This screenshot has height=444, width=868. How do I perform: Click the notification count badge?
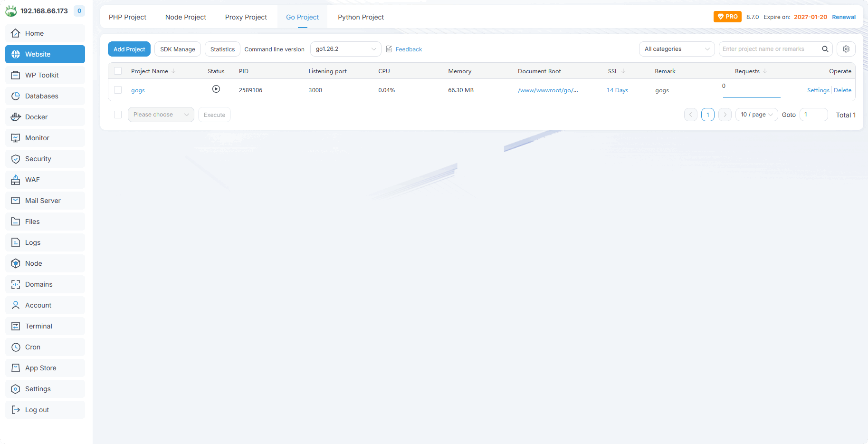point(79,11)
